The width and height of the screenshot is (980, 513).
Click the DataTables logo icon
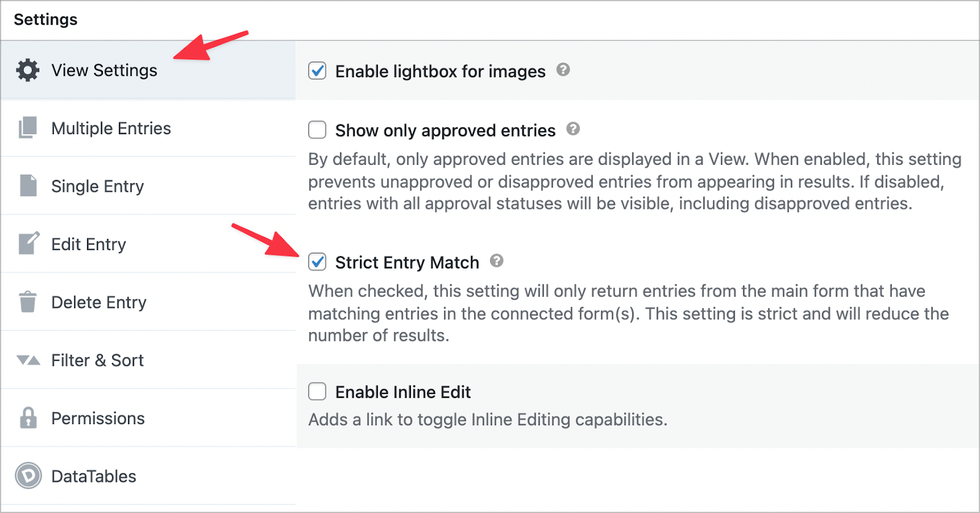tap(28, 476)
